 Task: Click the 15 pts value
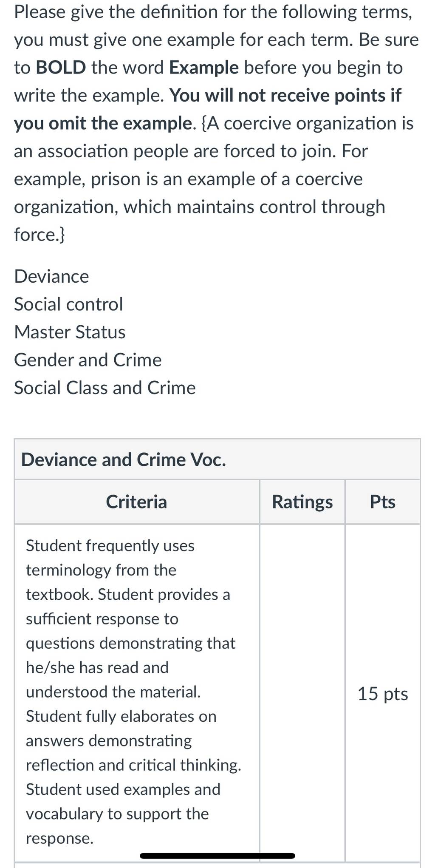[x=383, y=694]
